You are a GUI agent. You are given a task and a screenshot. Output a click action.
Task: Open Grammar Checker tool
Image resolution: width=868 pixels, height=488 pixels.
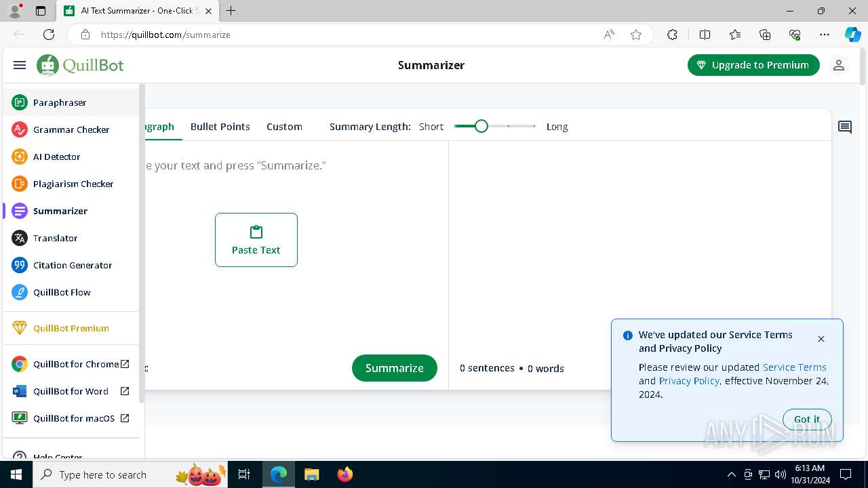coord(71,129)
